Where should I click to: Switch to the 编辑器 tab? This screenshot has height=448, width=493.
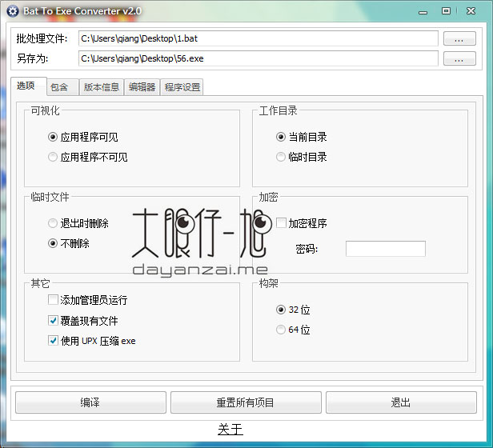point(142,87)
